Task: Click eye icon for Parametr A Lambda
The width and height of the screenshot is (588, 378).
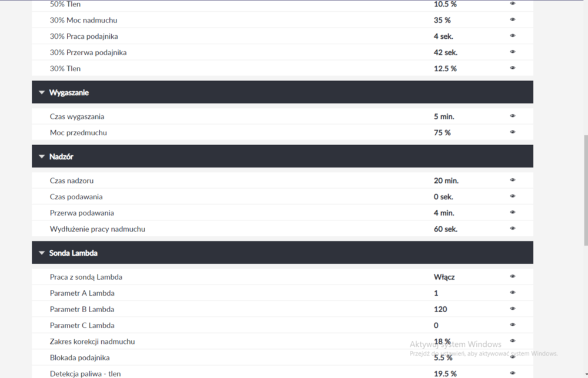Action: pyautogui.click(x=513, y=292)
